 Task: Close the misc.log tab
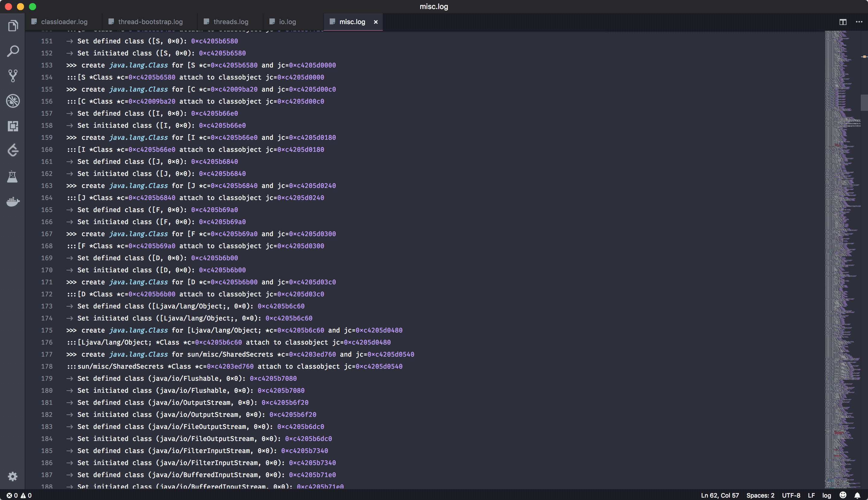[376, 22]
